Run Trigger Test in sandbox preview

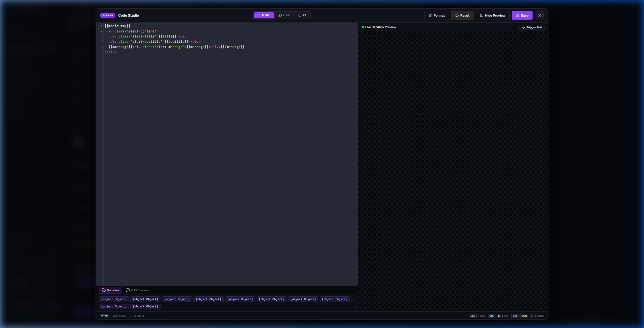click(x=532, y=27)
